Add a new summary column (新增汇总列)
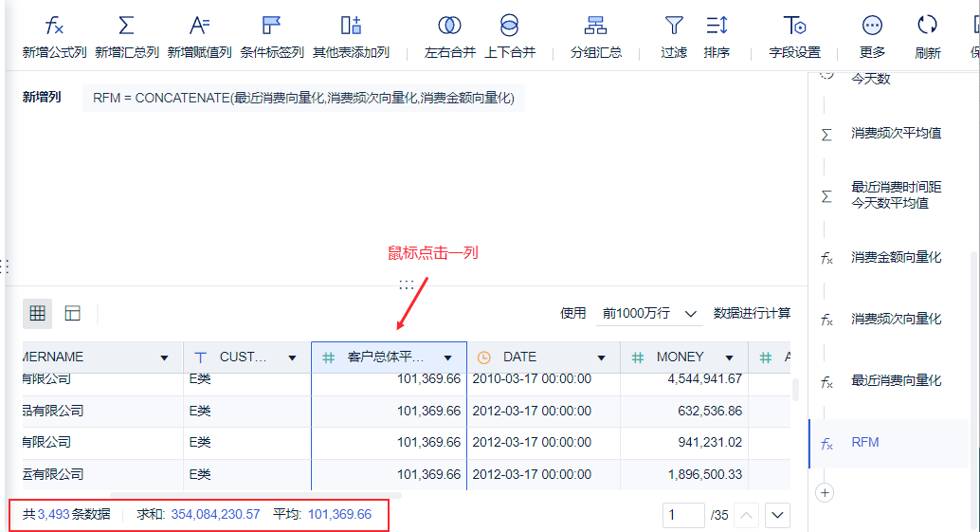 click(127, 38)
